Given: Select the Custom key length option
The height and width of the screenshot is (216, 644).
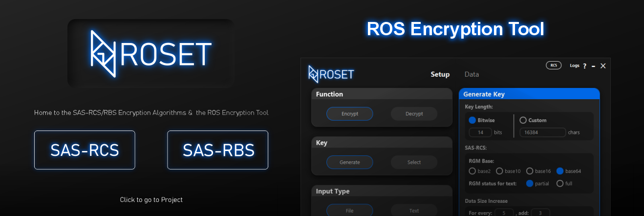Looking at the screenshot, I should (523, 120).
